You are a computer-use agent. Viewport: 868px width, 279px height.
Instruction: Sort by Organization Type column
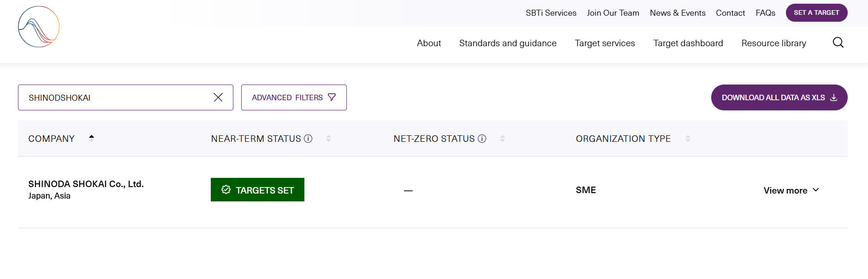pos(688,139)
